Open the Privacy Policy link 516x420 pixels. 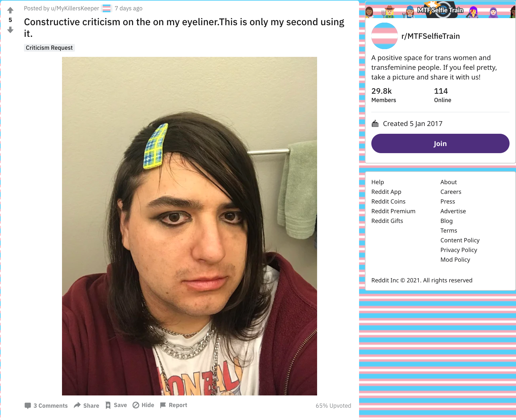(x=459, y=250)
